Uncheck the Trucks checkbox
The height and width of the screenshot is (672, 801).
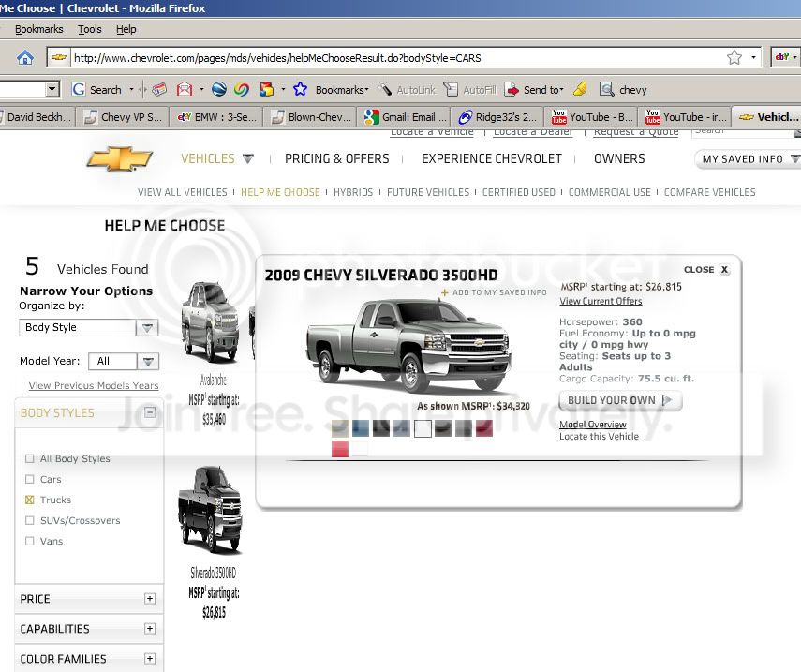[30, 500]
